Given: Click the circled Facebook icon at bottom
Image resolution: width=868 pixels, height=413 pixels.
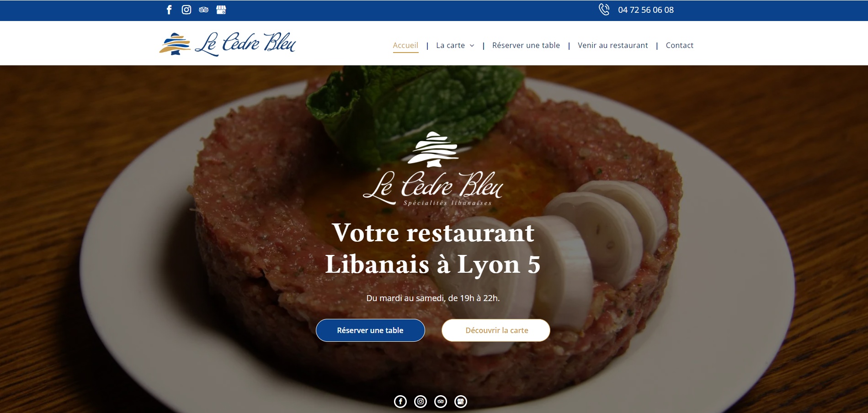Looking at the screenshot, I should pyautogui.click(x=400, y=402).
